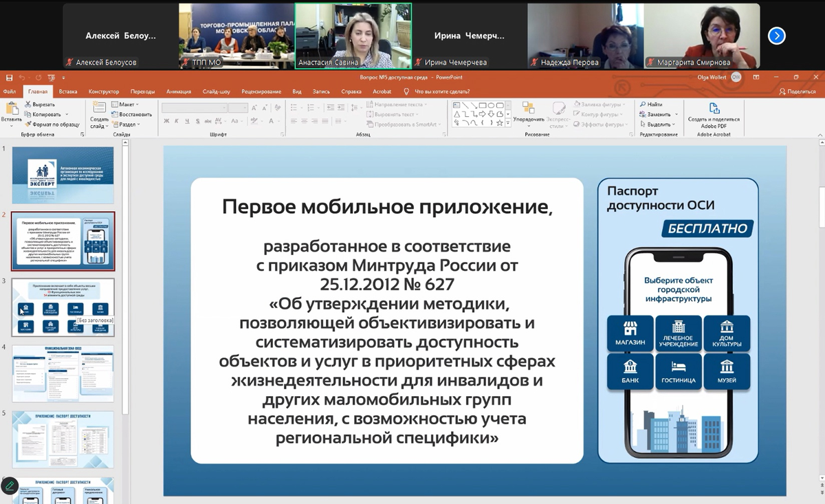Open the font name combo box
Image resolution: width=825 pixels, height=504 pixels.
[x=194, y=108]
